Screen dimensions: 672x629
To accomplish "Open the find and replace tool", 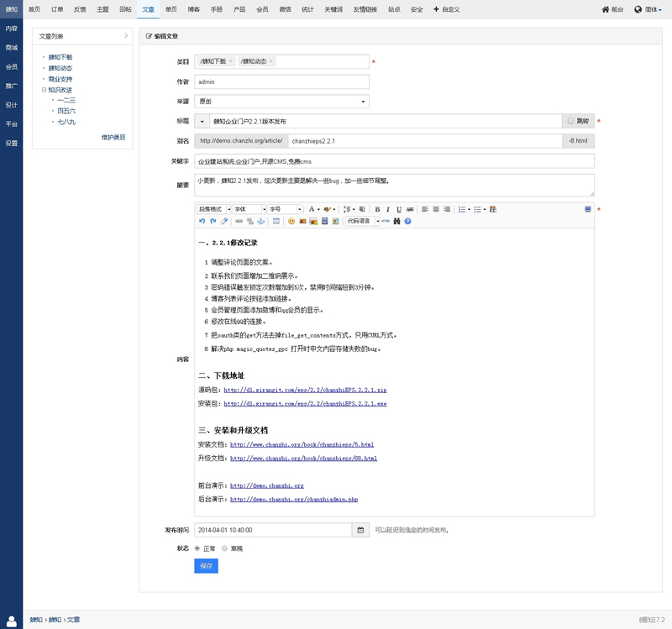I will [x=396, y=221].
